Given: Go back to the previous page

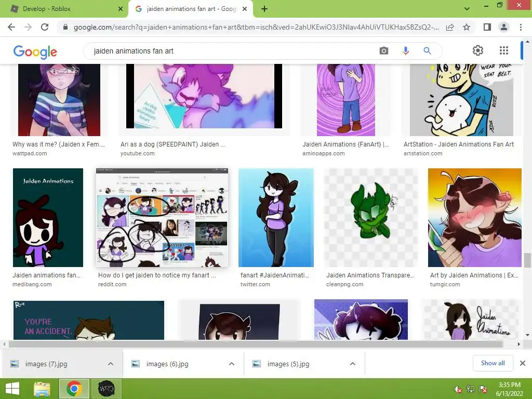Looking at the screenshot, I should (11, 27).
